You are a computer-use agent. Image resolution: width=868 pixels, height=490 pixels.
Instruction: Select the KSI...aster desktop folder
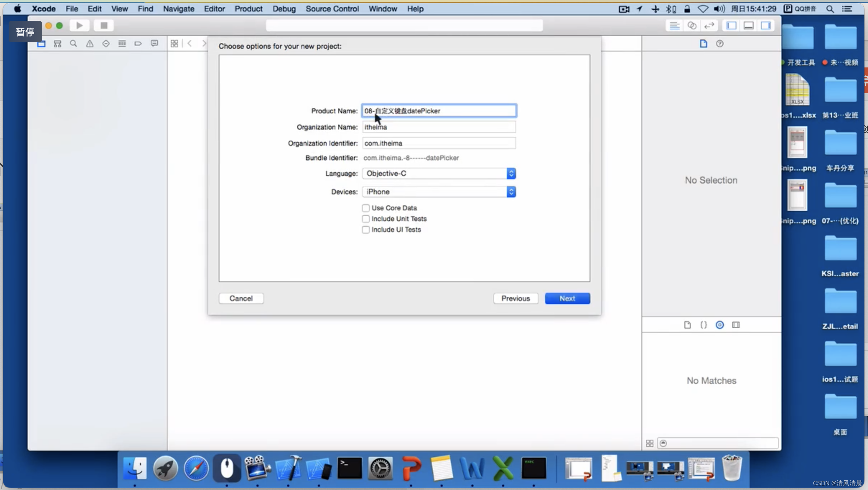coord(840,256)
